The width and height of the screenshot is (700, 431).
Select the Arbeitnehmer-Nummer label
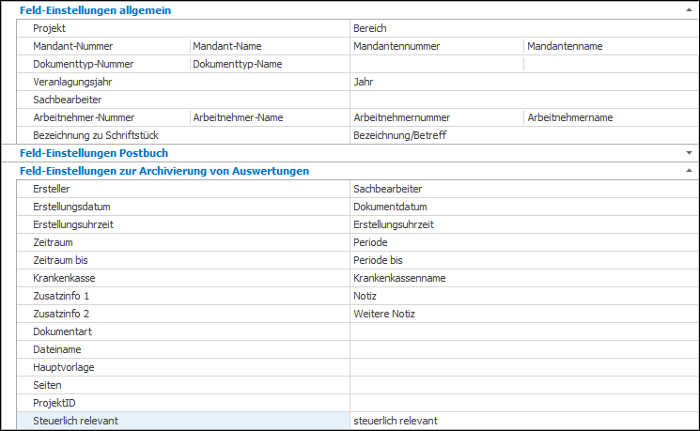(83, 117)
